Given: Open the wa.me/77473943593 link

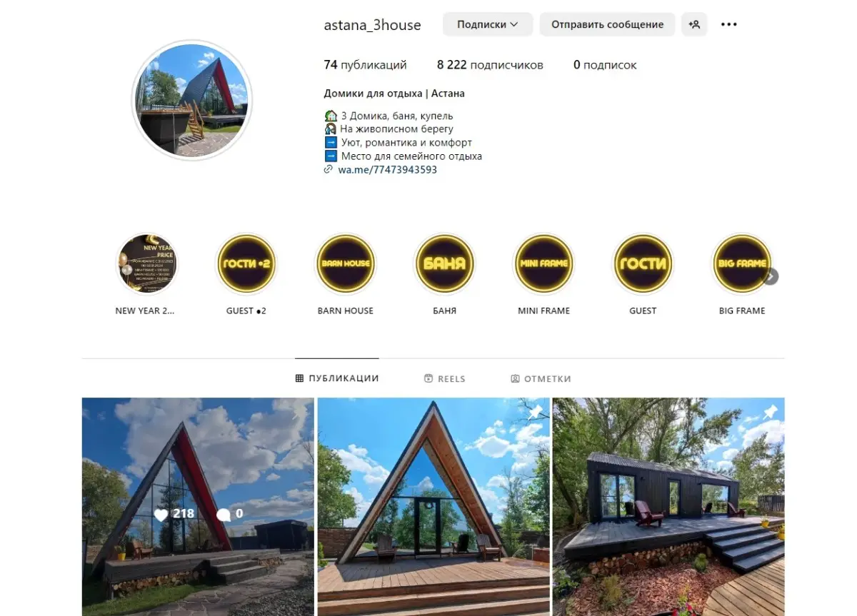Looking at the screenshot, I should click(x=387, y=170).
